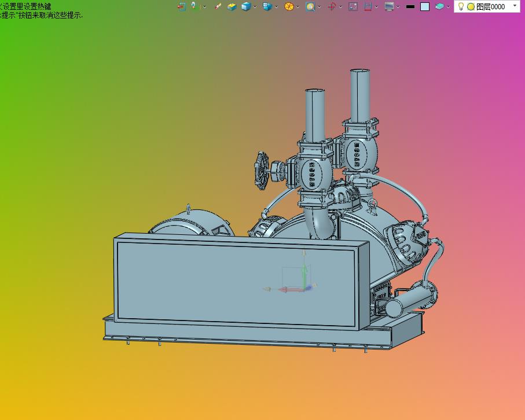Select the eraser/blank tool icon
The height and width of the screenshot is (420, 525).
click(x=218, y=6)
